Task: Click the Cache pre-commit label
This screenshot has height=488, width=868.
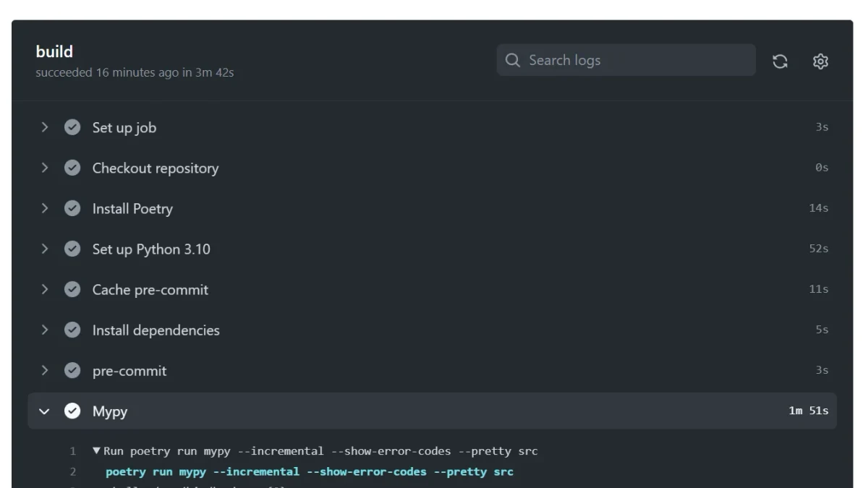Action: [x=150, y=290]
